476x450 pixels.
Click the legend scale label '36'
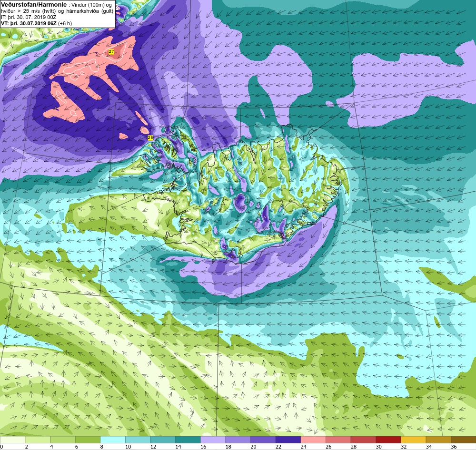click(x=454, y=447)
